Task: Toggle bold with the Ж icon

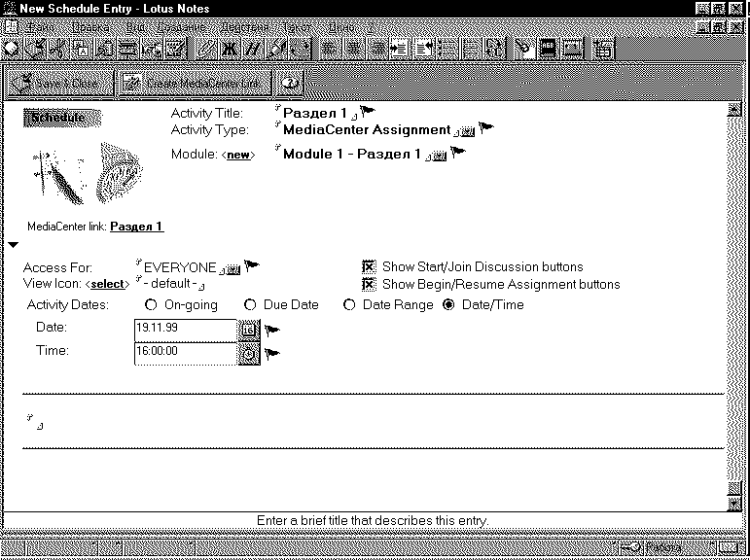Action: click(x=229, y=50)
